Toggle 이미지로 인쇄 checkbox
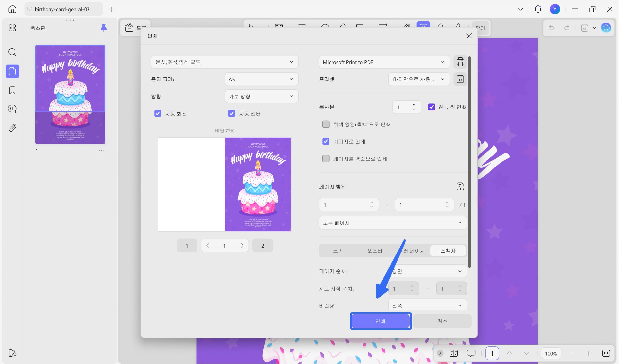Viewport: 619px width, 364px height. [326, 141]
